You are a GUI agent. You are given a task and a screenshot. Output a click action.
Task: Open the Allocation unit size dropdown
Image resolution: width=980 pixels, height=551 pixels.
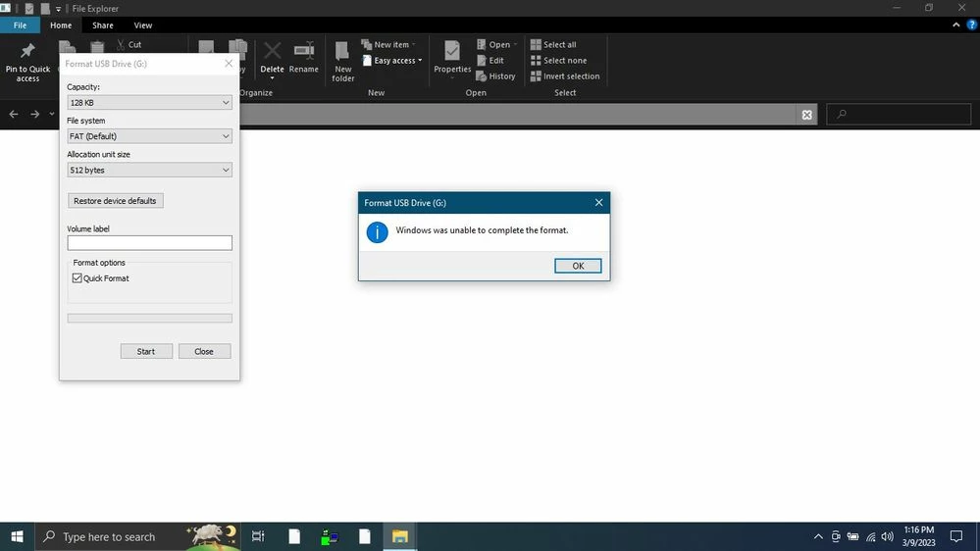149,170
